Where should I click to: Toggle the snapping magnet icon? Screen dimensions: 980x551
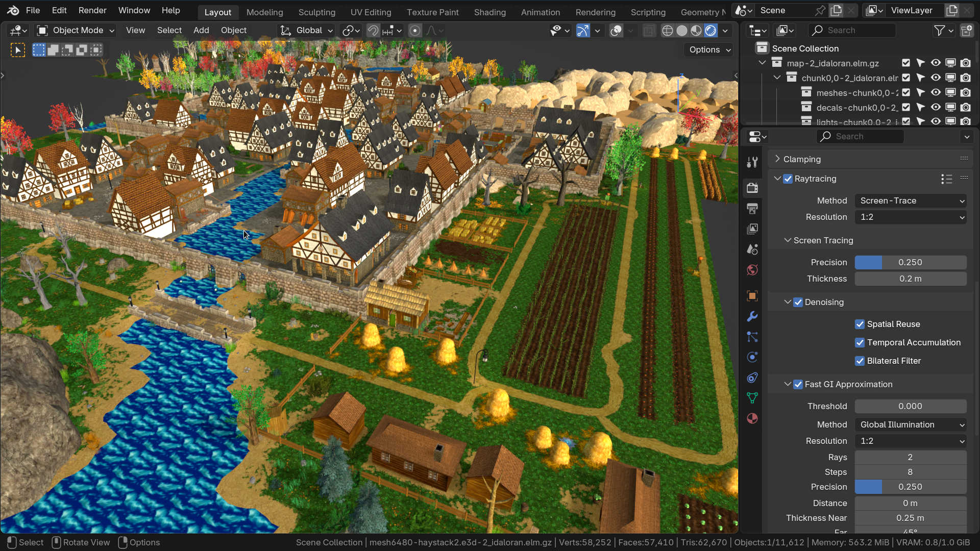coord(373,31)
